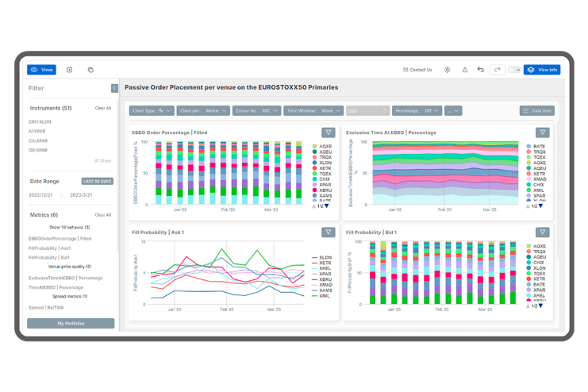Click the add new view plus icon
This screenshot has height=392, width=588.
tap(69, 70)
